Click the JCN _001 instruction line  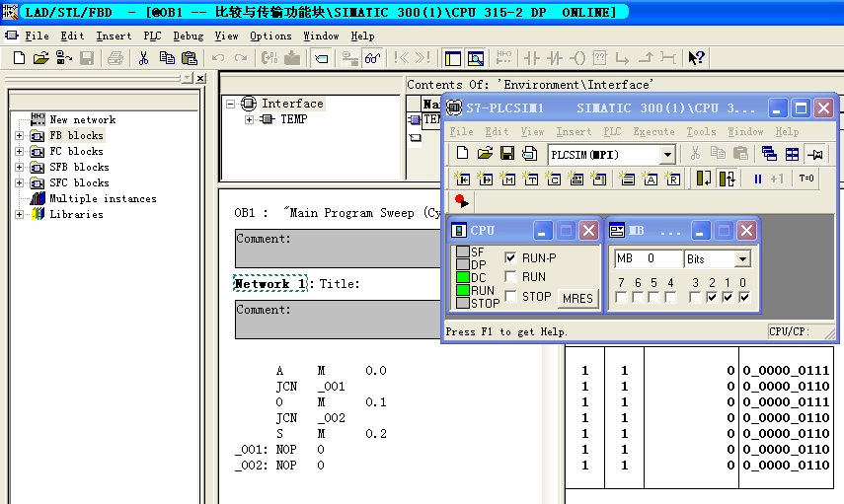click(x=311, y=387)
